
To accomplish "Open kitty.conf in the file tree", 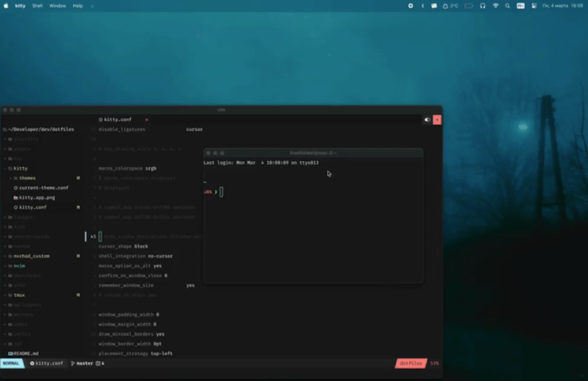I will point(33,207).
